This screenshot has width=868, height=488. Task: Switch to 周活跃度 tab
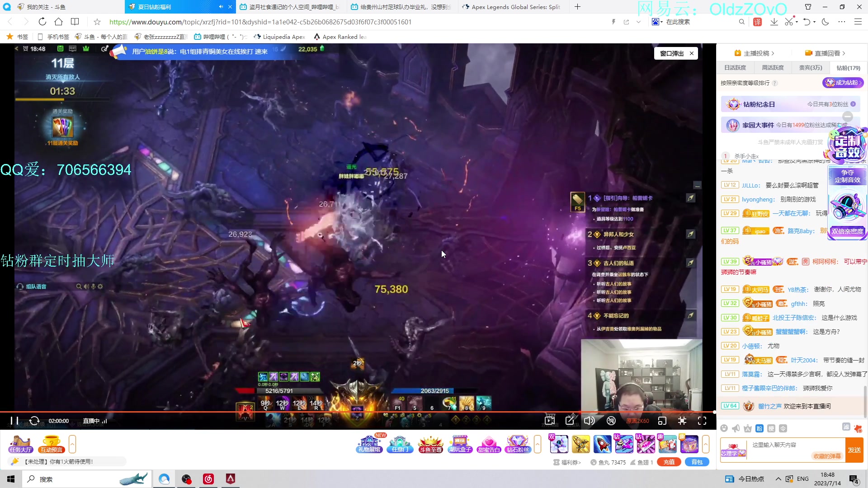click(x=773, y=68)
